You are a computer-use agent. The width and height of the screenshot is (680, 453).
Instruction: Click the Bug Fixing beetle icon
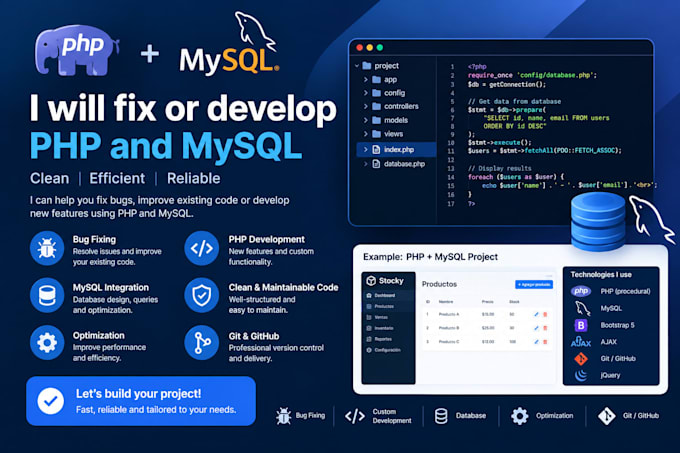47,248
